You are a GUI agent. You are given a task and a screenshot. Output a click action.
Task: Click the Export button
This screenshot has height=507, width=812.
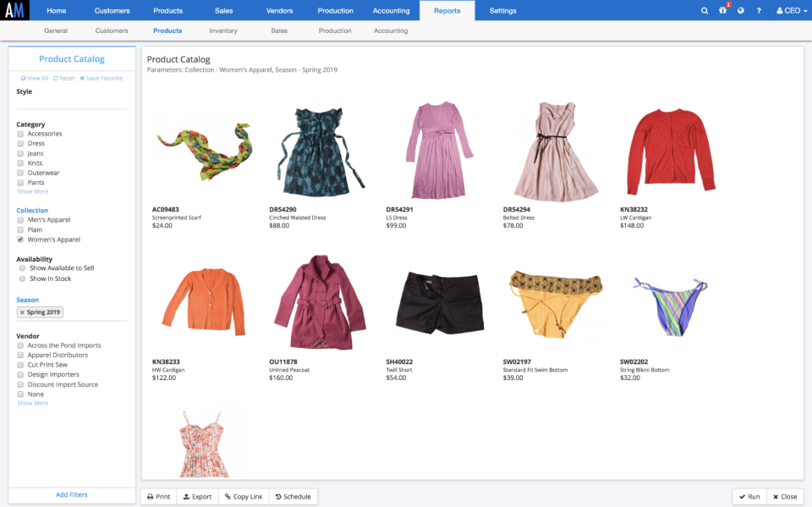tap(197, 497)
